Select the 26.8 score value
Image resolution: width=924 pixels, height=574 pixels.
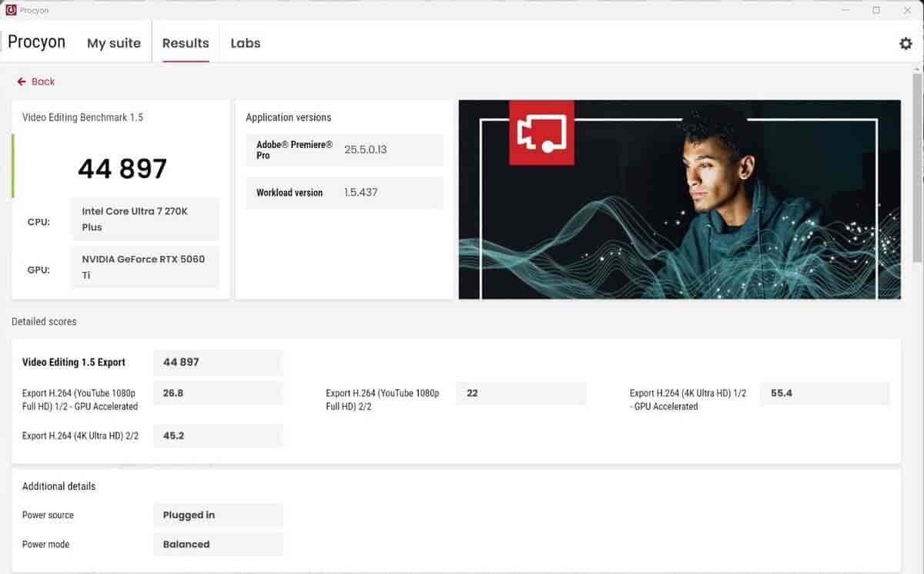coord(218,393)
